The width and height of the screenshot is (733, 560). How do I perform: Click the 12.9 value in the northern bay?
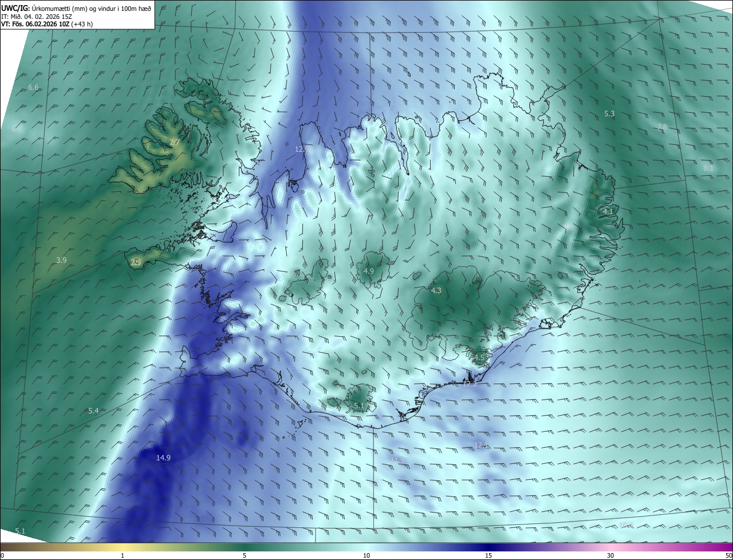point(302,149)
